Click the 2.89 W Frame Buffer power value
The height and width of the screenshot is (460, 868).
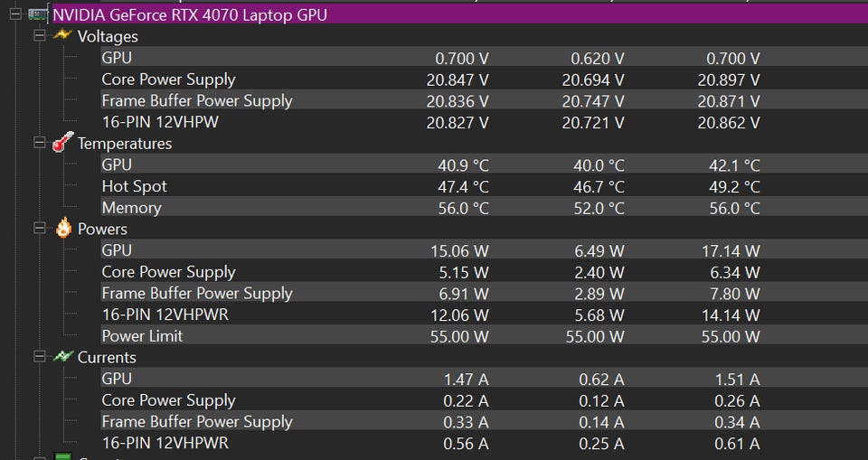(599, 294)
